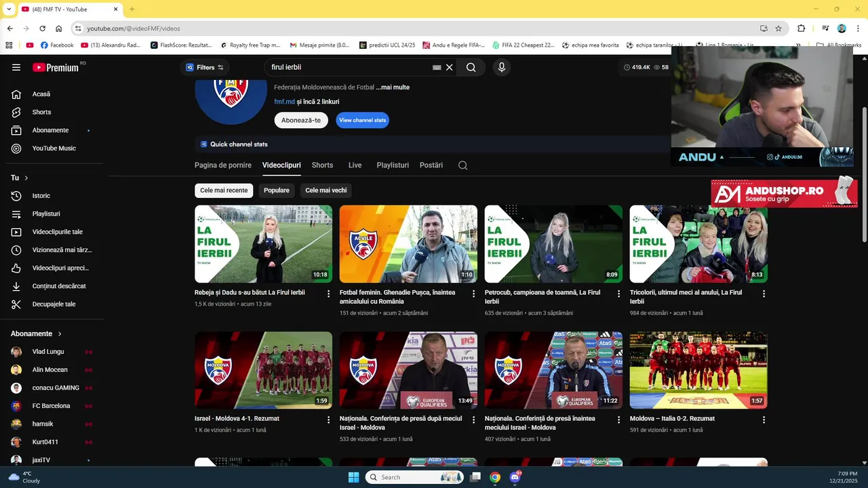Open Chrome from the taskbar

(495, 477)
